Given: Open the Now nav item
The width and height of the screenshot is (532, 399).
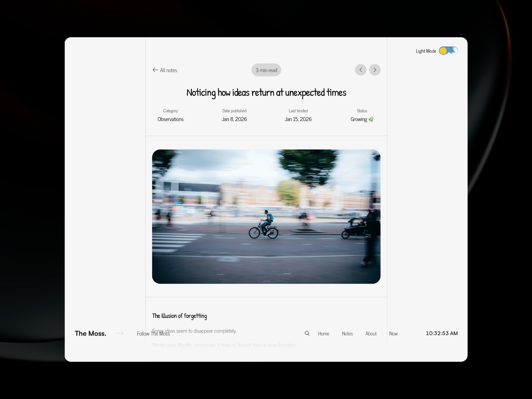Looking at the screenshot, I should (393, 333).
